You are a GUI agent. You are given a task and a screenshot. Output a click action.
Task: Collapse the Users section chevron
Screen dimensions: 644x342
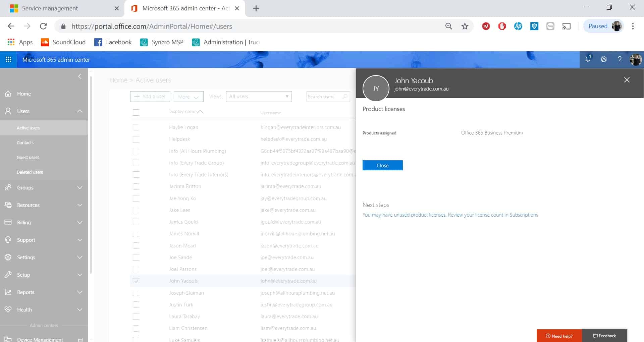tap(79, 111)
